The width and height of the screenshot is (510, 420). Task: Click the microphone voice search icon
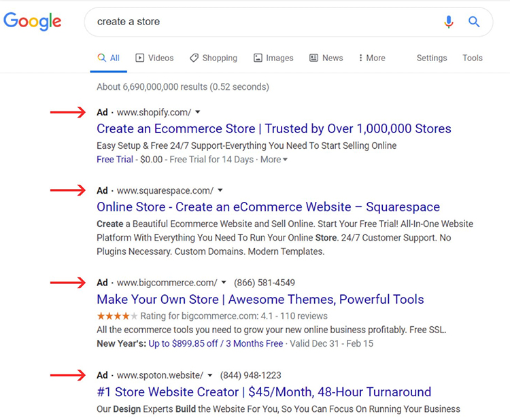point(448,22)
